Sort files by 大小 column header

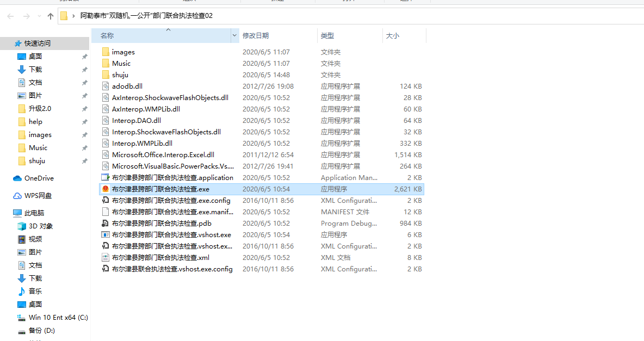click(x=392, y=36)
